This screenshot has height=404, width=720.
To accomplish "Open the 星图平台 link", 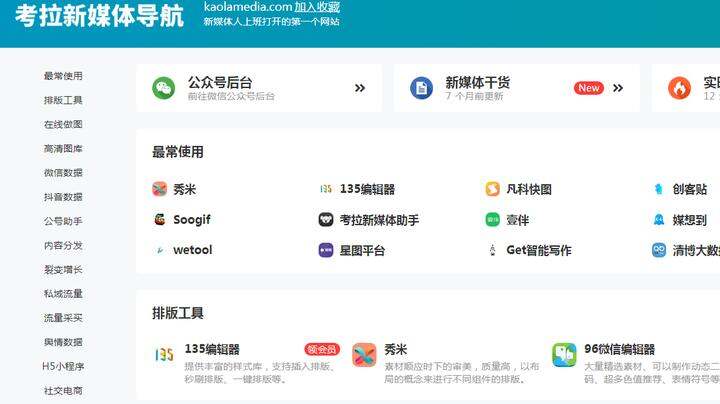I will coord(362,250).
